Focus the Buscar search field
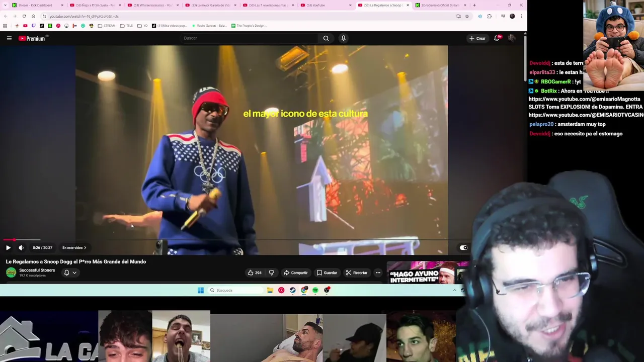This screenshot has width=644, height=362. coord(249,38)
